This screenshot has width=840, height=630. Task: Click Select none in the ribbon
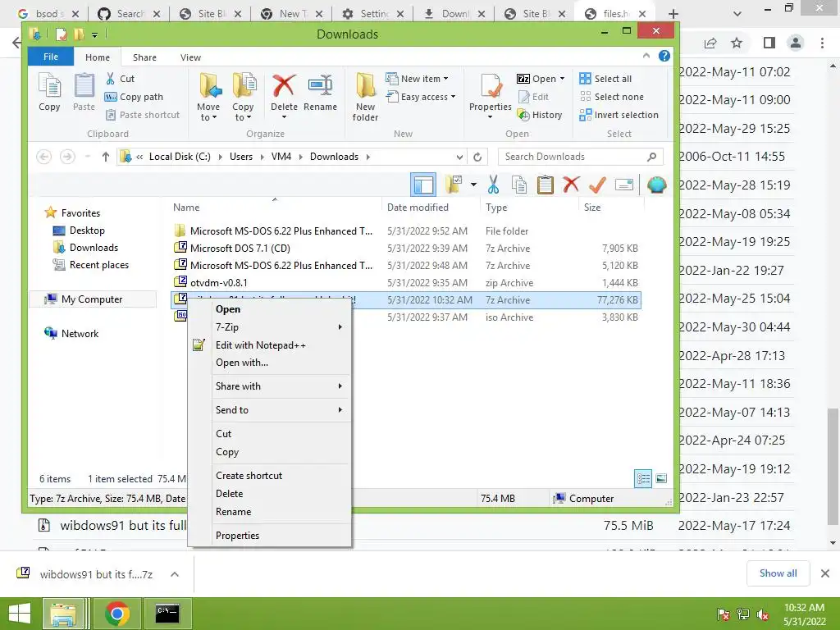(x=612, y=97)
